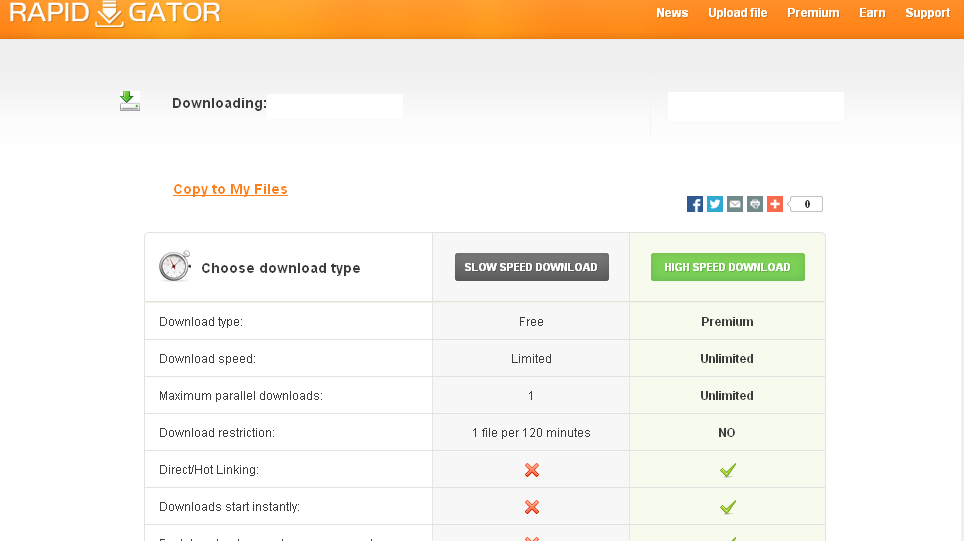The height and width of the screenshot is (541, 964).
Task: Click the share counter bubble
Action: point(806,204)
